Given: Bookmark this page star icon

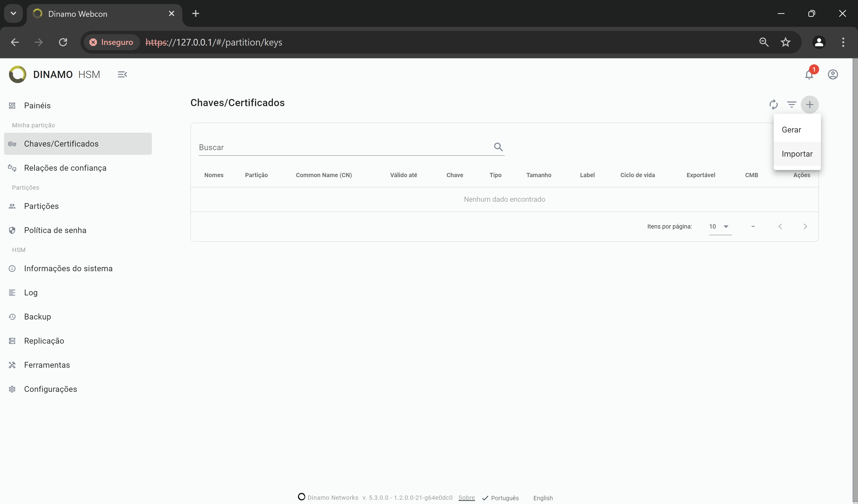Looking at the screenshot, I should tap(785, 42).
